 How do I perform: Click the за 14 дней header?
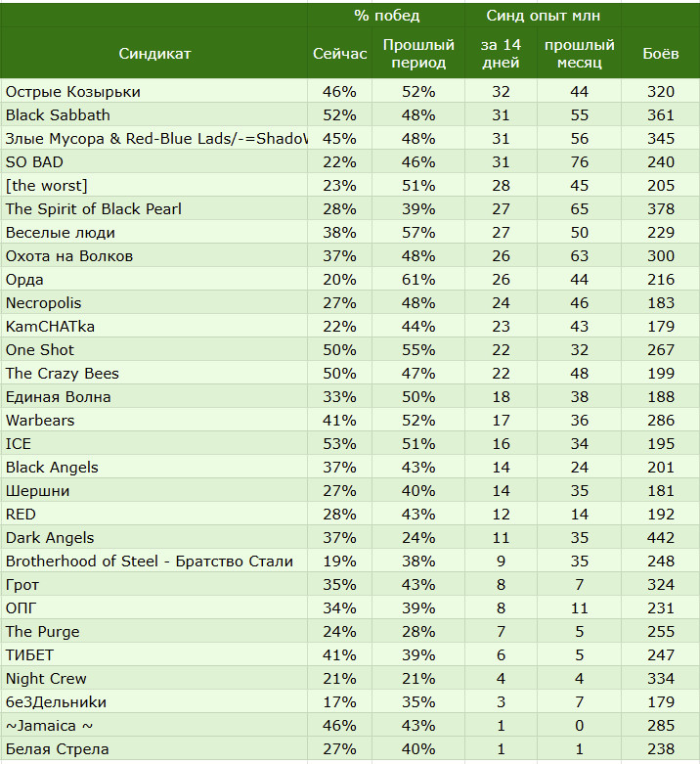(501, 54)
